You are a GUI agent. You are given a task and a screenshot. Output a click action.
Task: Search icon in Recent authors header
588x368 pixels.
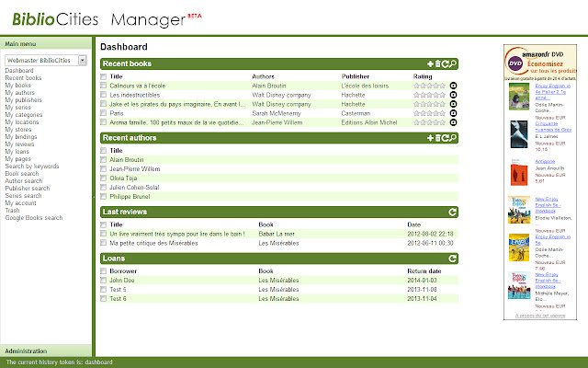[x=453, y=138]
